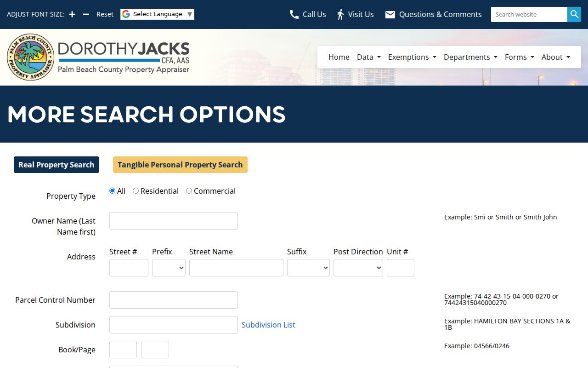
Task: Switch to Tangible Personal Property Search tab
Action: point(180,165)
